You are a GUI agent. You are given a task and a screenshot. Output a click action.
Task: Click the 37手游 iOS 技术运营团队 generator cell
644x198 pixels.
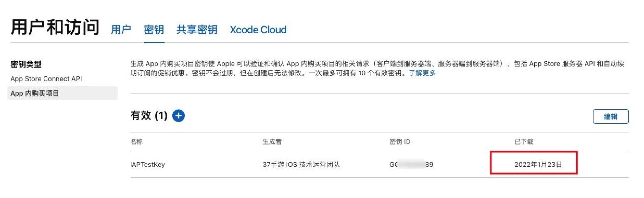[x=301, y=164]
